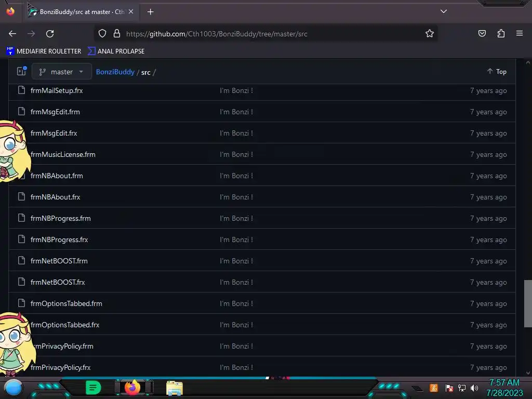Switch to Firefox in taskbar

(132, 387)
